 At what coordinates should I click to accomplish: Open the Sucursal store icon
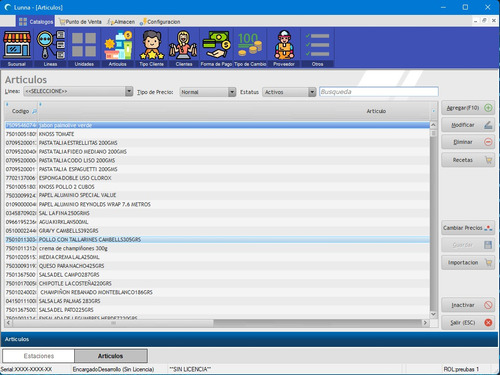[x=17, y=48]
